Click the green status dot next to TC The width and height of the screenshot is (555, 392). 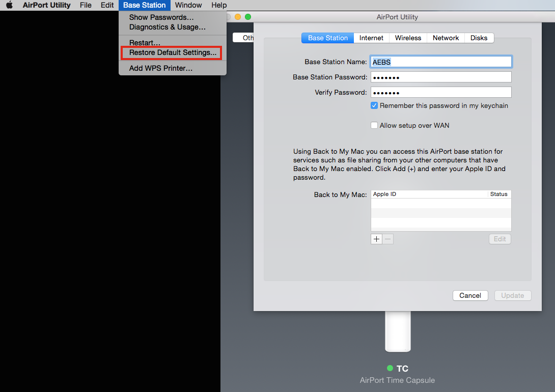pyautogui.click(x=390, y=368)
